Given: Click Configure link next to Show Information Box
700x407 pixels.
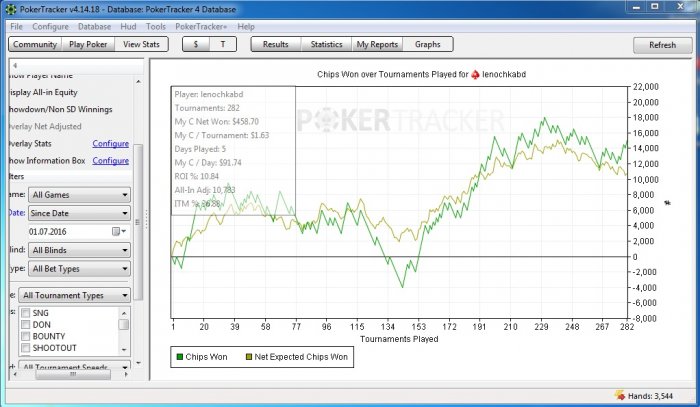Looking at the screenshot, I should [111, 161].
